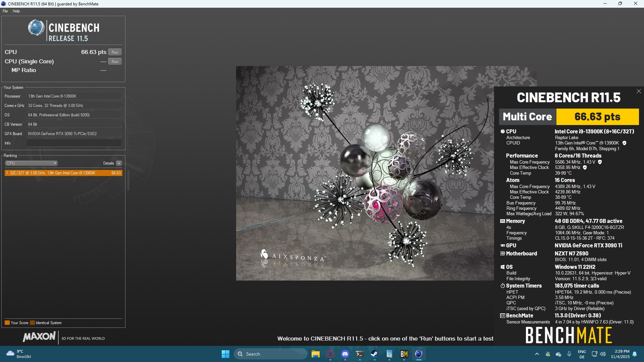This screenshot has width=644, height=362.
Task: Click shield beside 5586.34 MHz frequency
Action: 600,162
